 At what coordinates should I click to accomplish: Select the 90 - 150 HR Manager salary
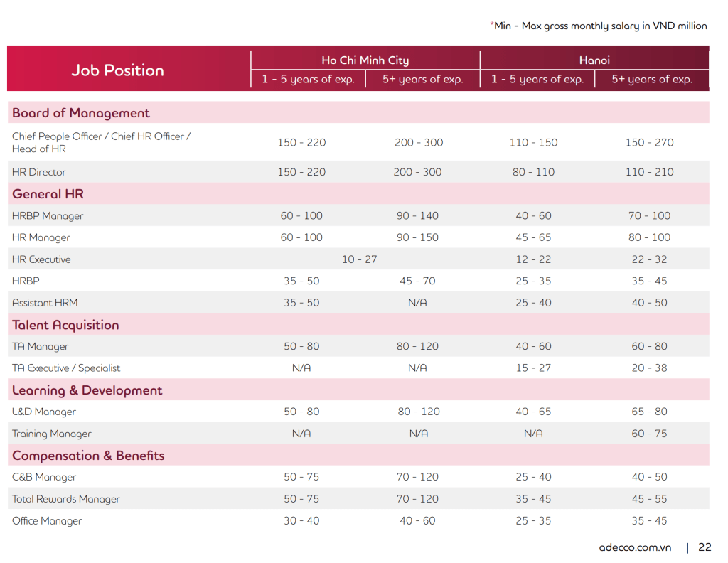(417, 237)
